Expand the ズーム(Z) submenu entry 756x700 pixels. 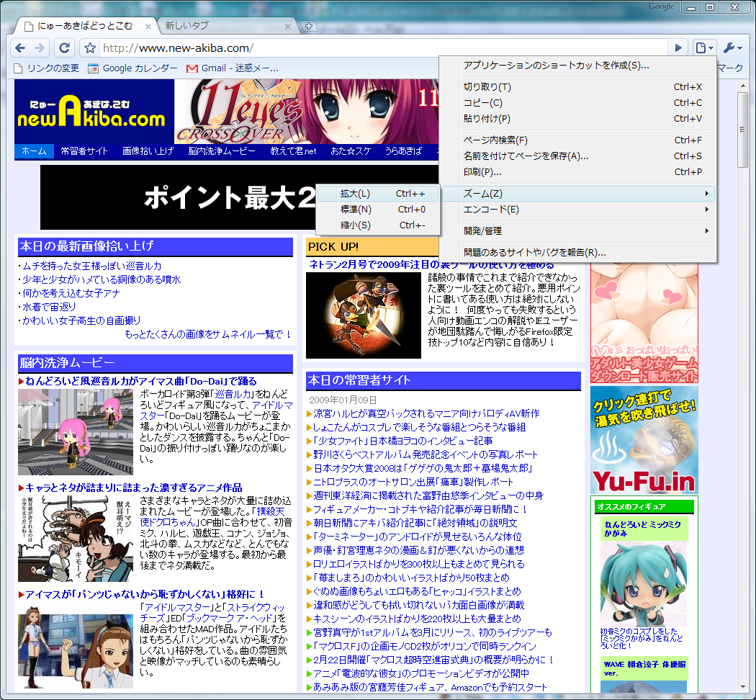coord(577,194)
